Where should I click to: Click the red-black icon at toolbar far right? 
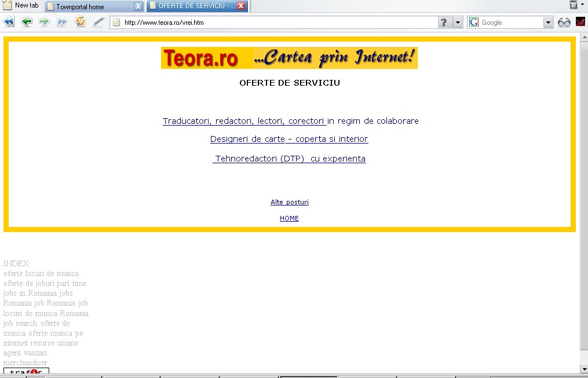(x=580, y=22)
